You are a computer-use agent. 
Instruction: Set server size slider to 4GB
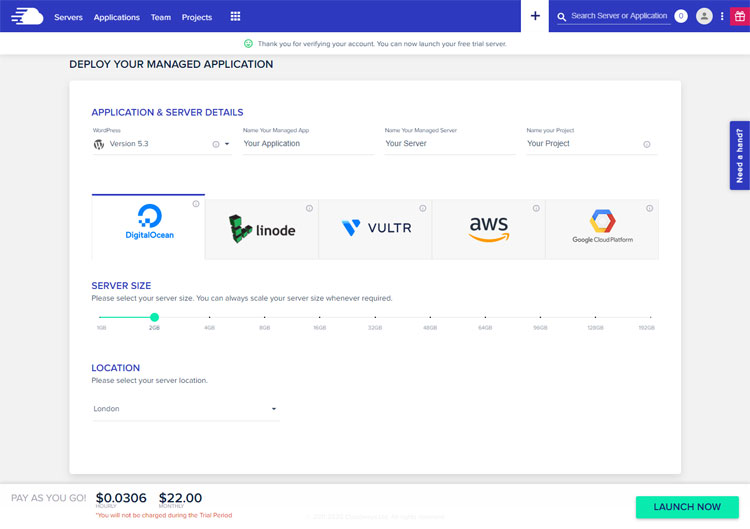(210, 317)
